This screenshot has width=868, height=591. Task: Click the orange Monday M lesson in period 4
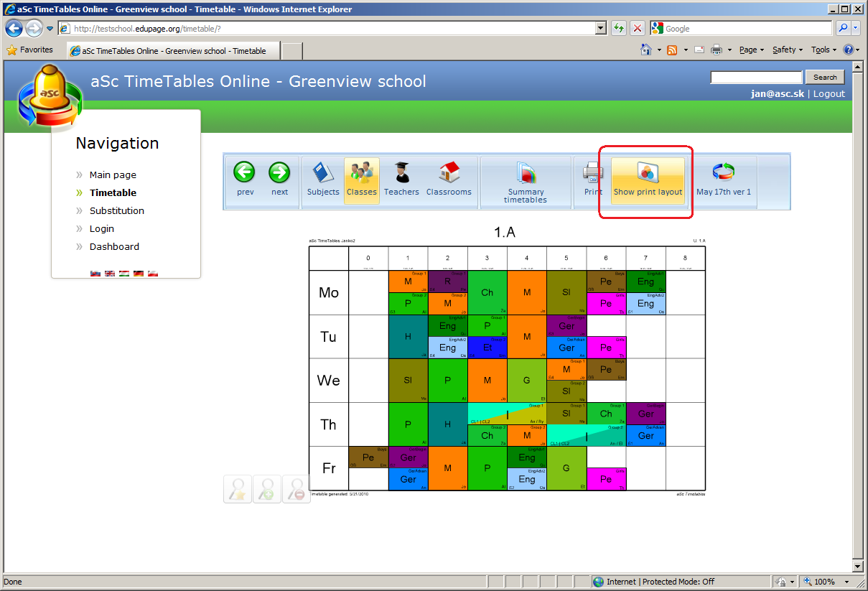[x=526, y=292]
